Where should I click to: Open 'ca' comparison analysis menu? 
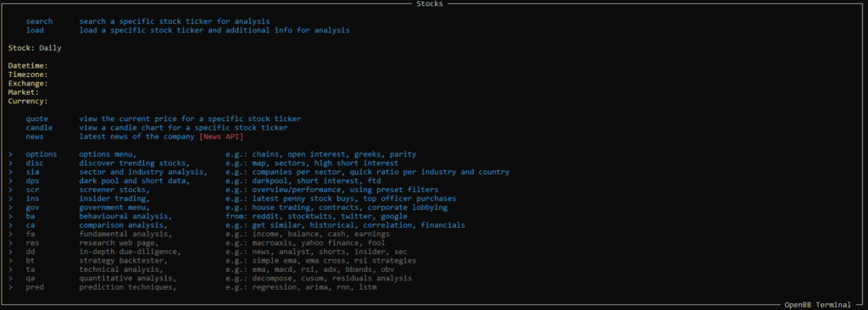click(31, 225)
